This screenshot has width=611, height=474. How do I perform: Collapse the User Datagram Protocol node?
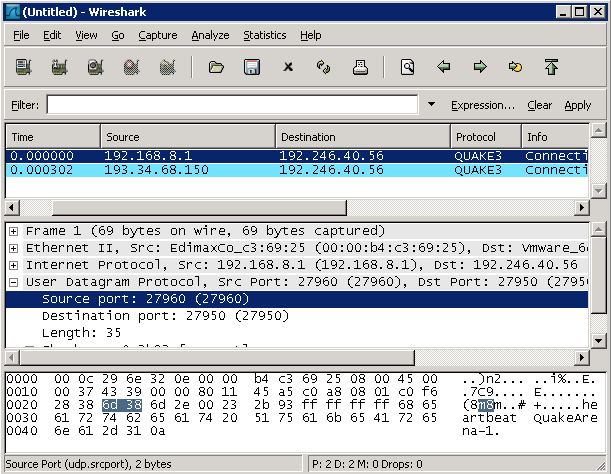click(x=14, y=282)
